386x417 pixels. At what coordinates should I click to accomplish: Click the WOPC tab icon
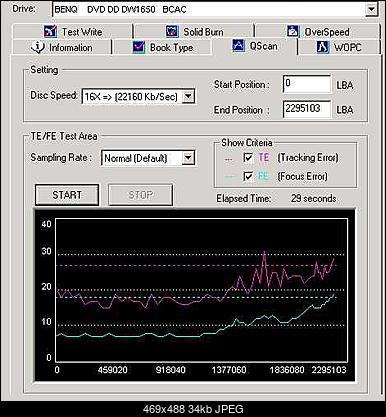323,47
